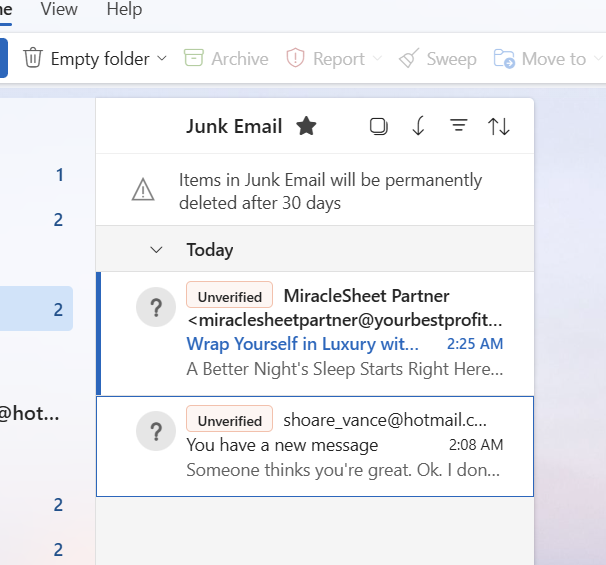Screen dimensions: 606x565
Task: Click the Empty folder button label
Action: tap(100, 59)
